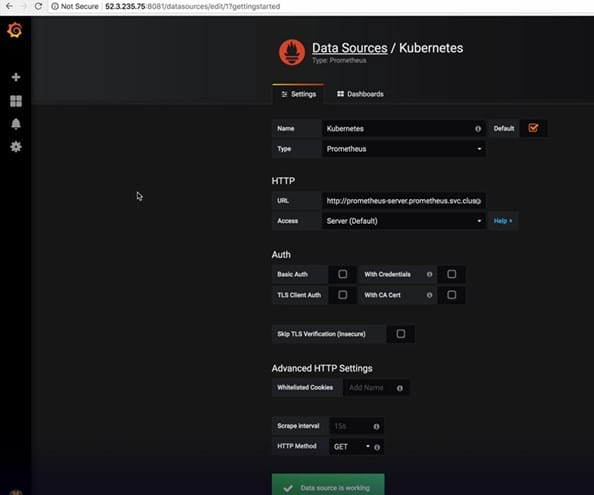Click the Prometheus flame logo
The height and width of the screenshot is (495, 594).
[x=292, y=53]
